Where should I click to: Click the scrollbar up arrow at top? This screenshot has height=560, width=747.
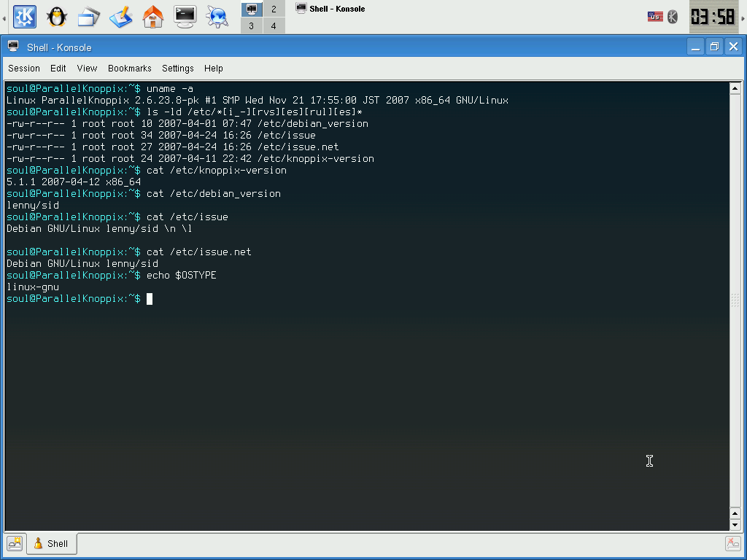click(x=735, y=88)
